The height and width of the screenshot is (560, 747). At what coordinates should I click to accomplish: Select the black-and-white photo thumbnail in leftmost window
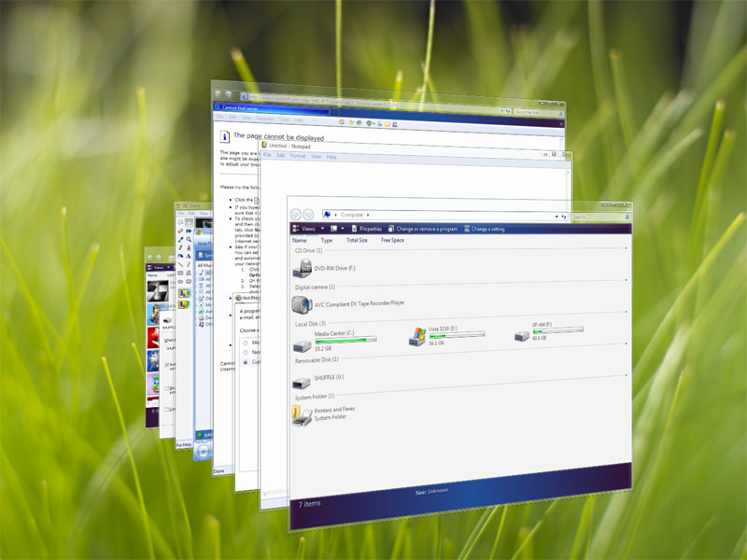pyautogui.click(x=158, y=291)
